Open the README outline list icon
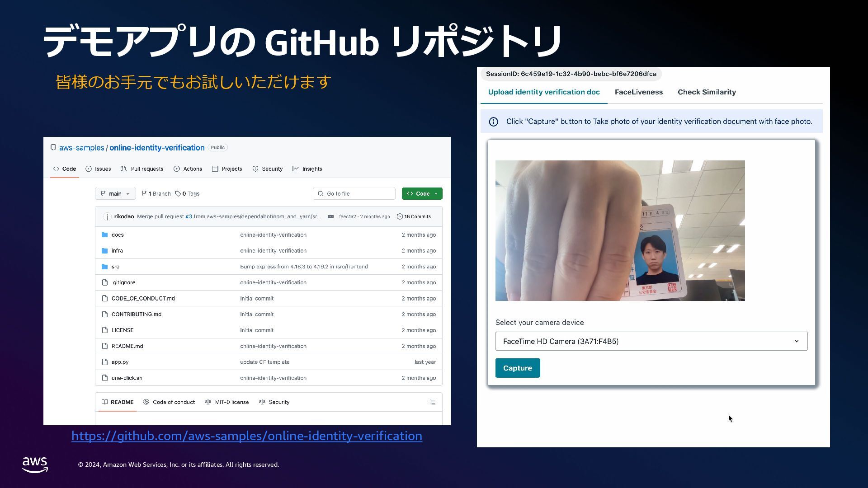Image resolution: width=868 pixels, height=488 pixels. tap(433, 402)
